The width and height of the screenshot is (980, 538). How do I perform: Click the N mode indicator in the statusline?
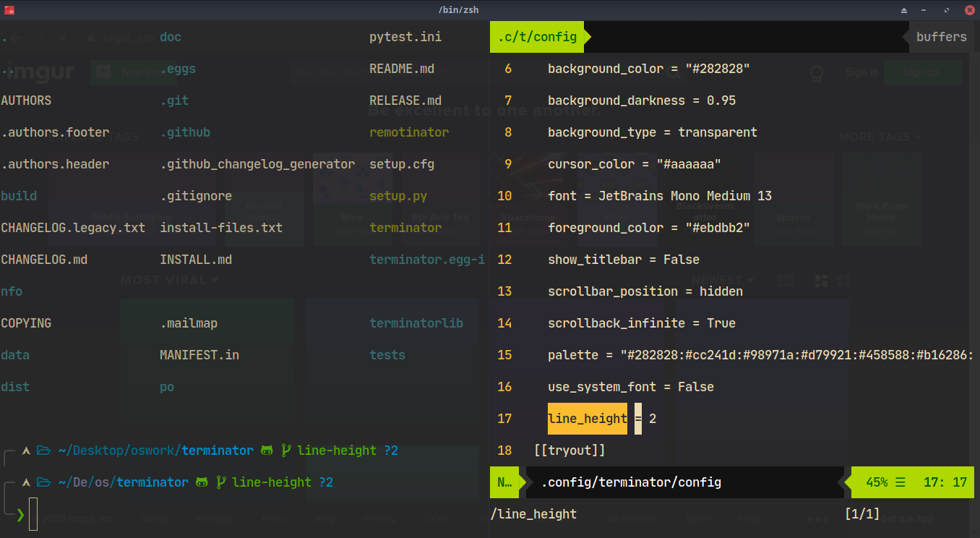[x=504, y=482]
